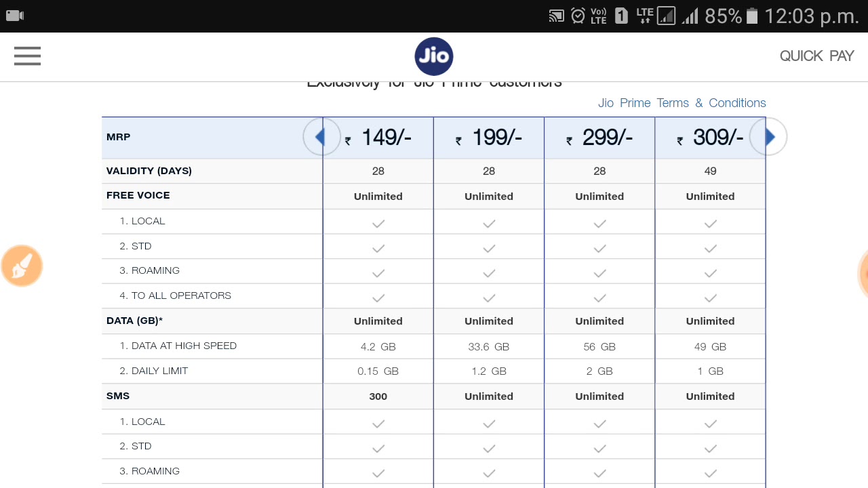Click the 0.15 GB daily limit cell
This screenshot has height=488, width=868.
378,371
